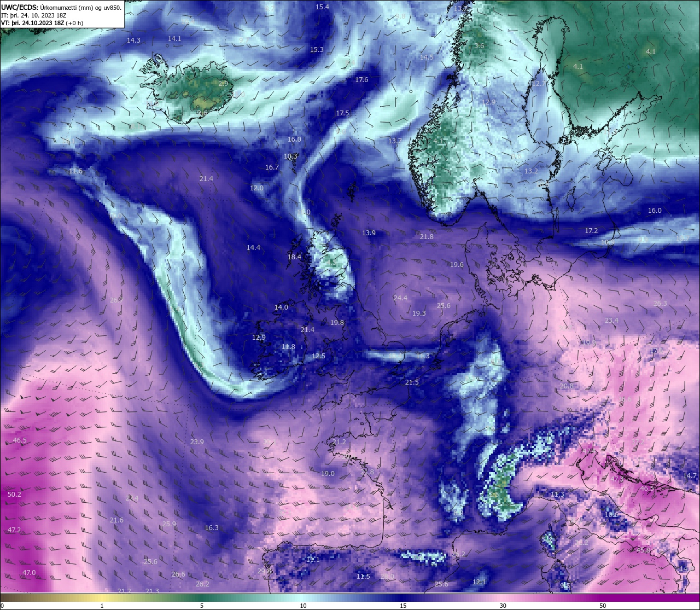The image size is (700, 610).
Task: Click the 18.4 value label by Scotland
Action: tap(294, 257)
